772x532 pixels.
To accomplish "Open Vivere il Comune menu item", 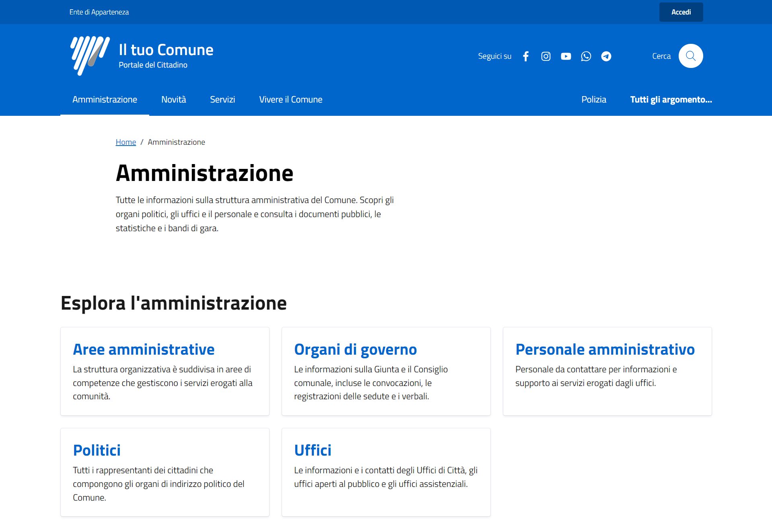I will point(290,100).
